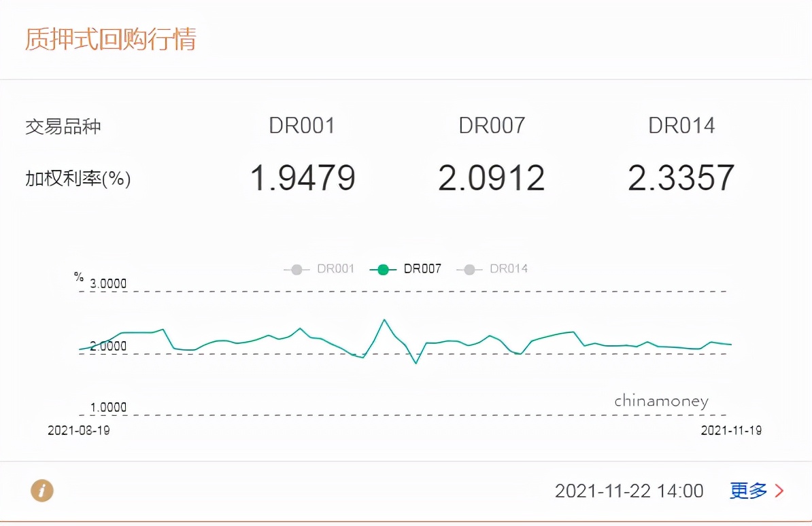
Task: Click the DR007 rate value 2.0912
Action: [491, 178]
